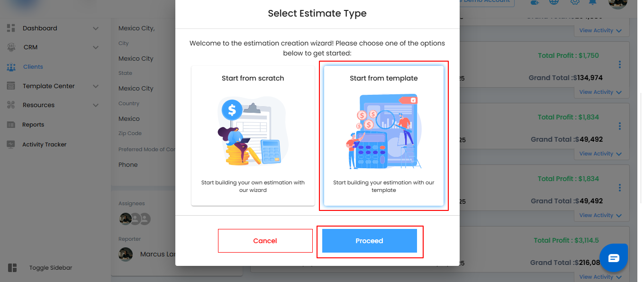
Task: Toggle Sidebar using its text label
Action: [51, 268]
